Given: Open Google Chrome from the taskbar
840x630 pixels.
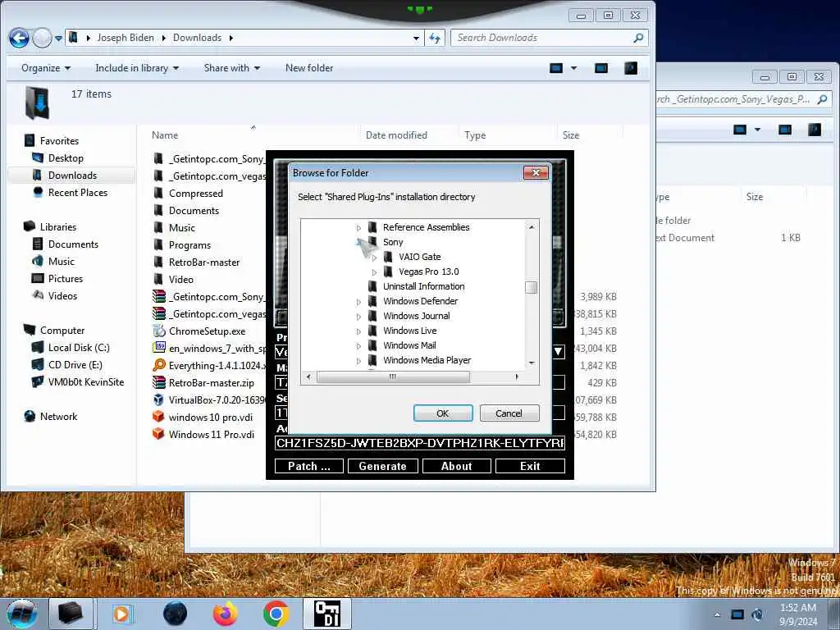Looking at the screenshot, I should [x=276, y=614].
